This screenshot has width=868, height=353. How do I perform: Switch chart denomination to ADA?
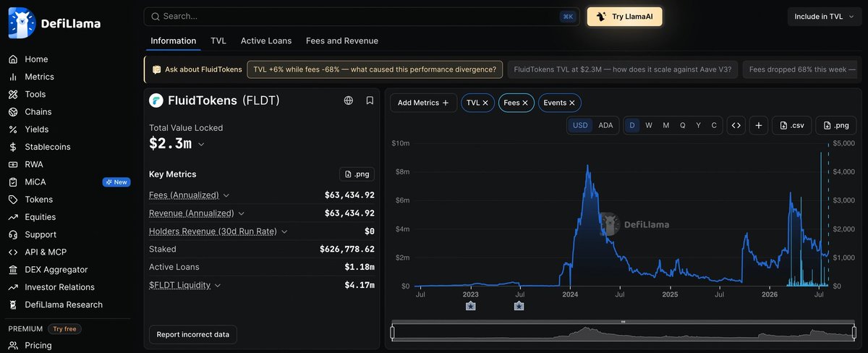tap(605, 125)
